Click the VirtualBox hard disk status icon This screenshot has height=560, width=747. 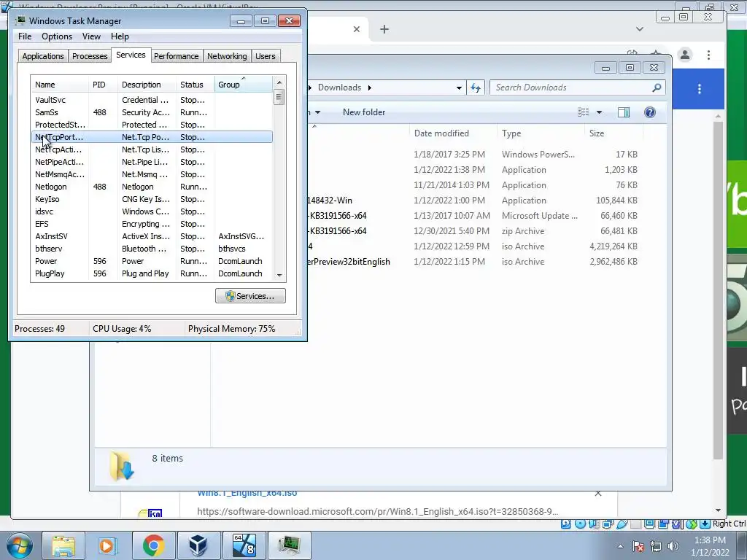565,524
